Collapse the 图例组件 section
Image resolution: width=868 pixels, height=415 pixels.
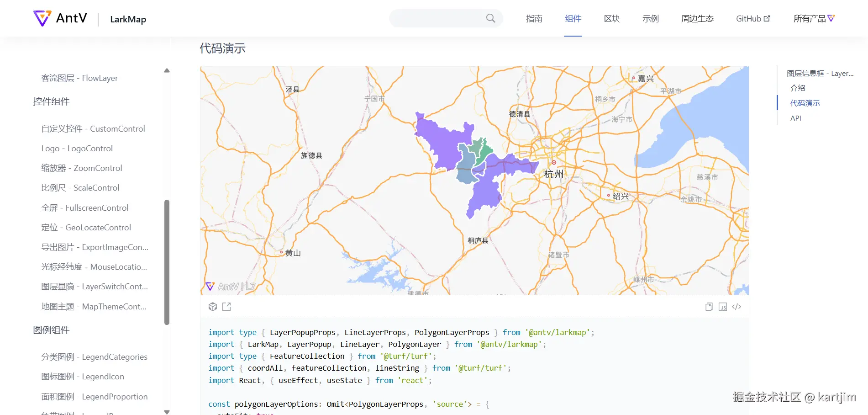[51, 330]
